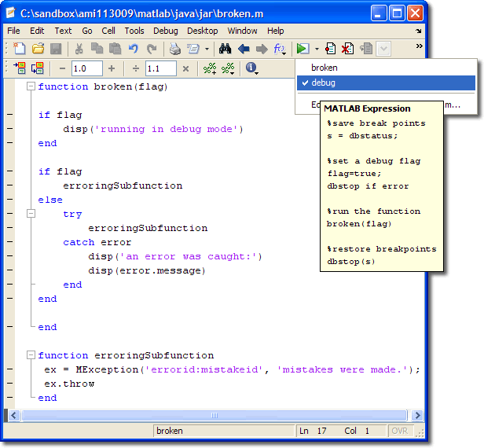
Task: Open Find with the binoculars icon
Action: (225, 49)
